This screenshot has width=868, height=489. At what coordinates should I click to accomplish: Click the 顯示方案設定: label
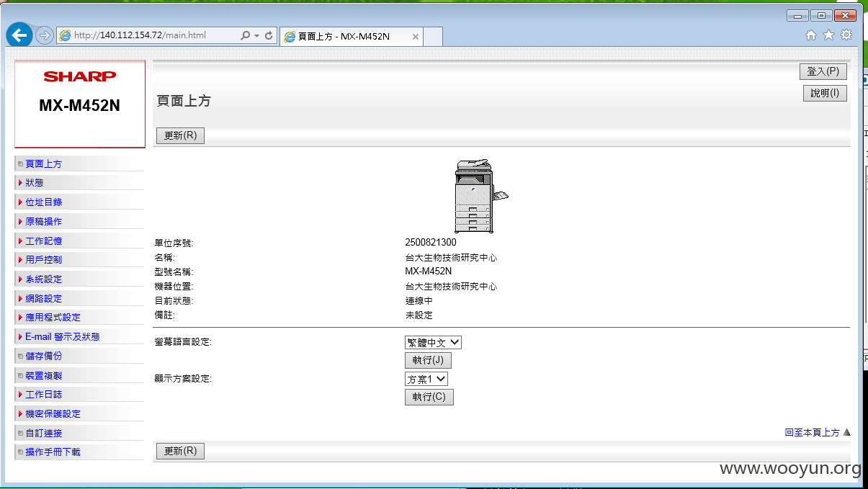click(183, 379)
